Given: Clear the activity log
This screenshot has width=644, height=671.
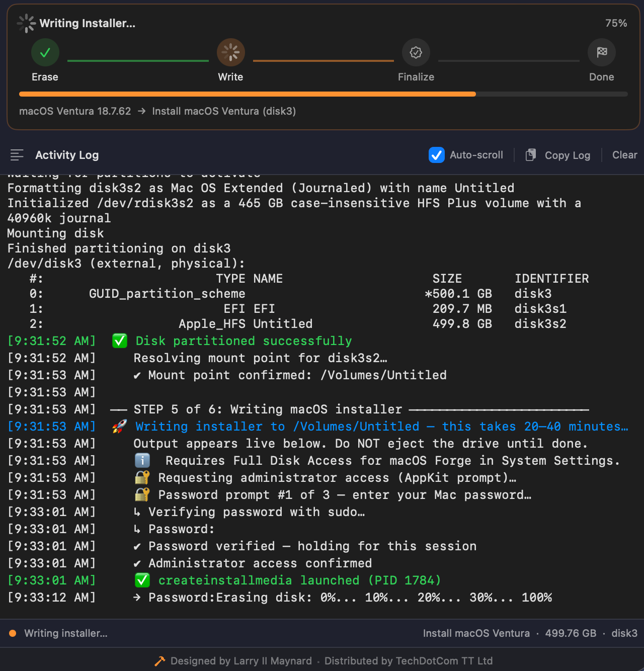Looking at the screenshot, I should click(x=625, y=155).
